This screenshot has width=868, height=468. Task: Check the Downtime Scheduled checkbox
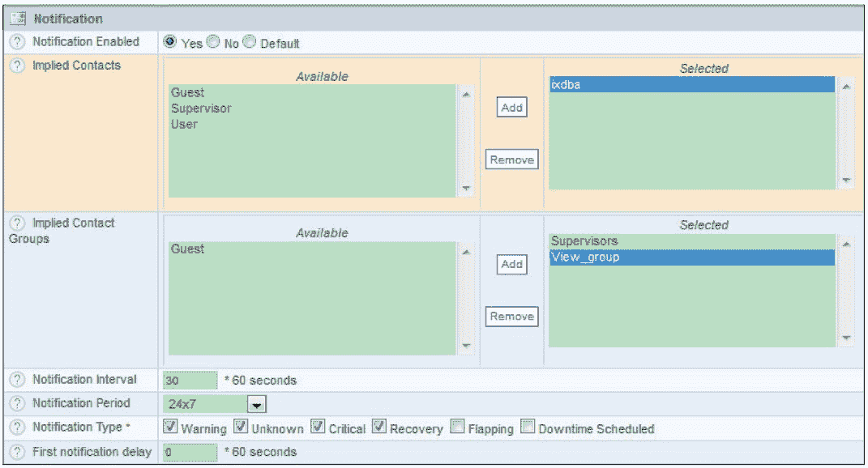528,428
